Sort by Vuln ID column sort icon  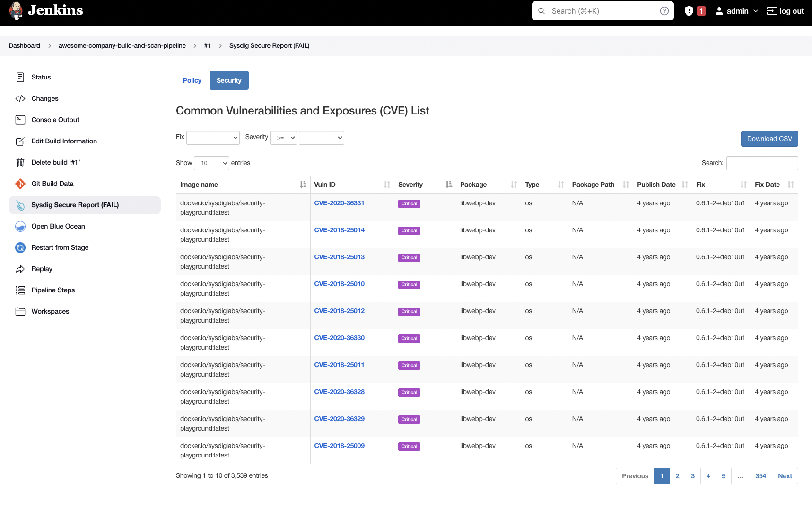(x=387, y=185)
